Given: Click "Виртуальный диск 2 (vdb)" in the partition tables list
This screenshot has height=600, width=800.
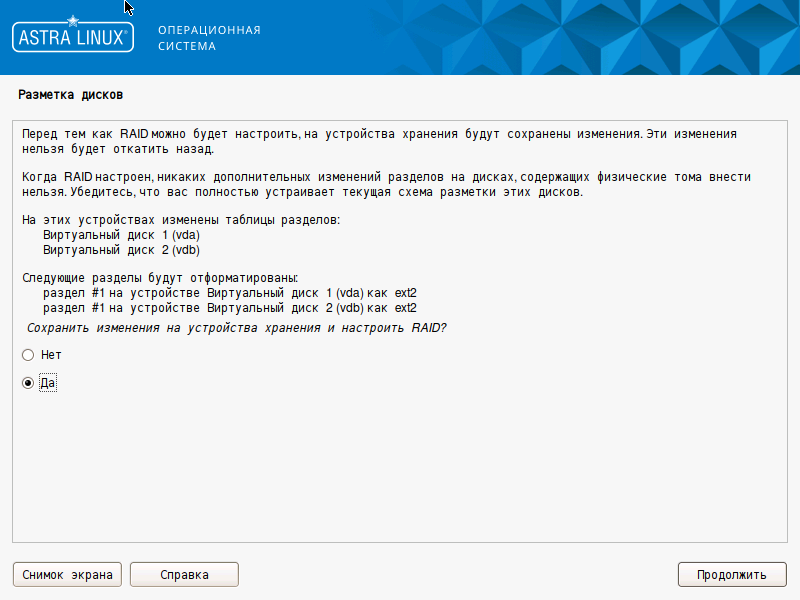Looking at the screenshot, I should coord(128,249).
